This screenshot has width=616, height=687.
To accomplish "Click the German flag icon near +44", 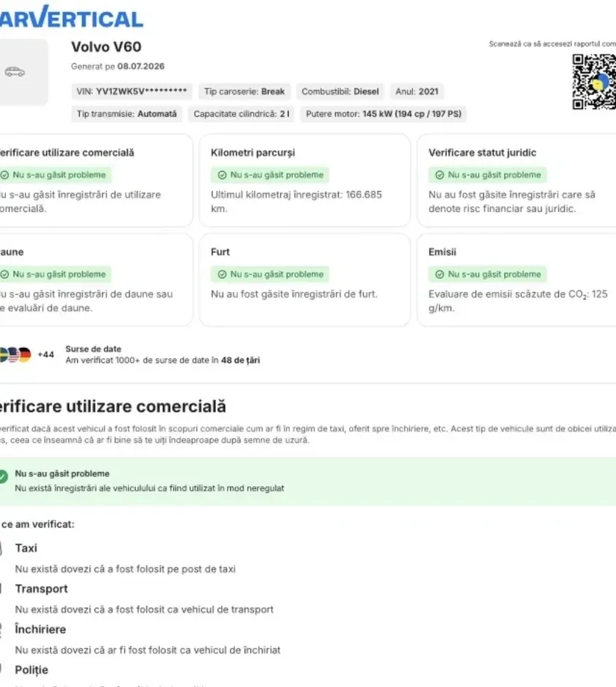I will pos(25,355).
